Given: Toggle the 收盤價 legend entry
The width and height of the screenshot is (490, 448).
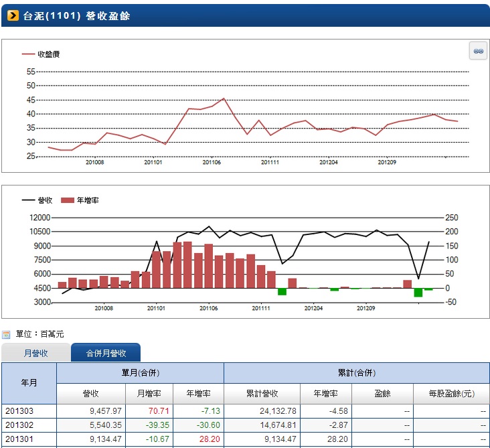Looking at the screenshot, I should 41,54.
